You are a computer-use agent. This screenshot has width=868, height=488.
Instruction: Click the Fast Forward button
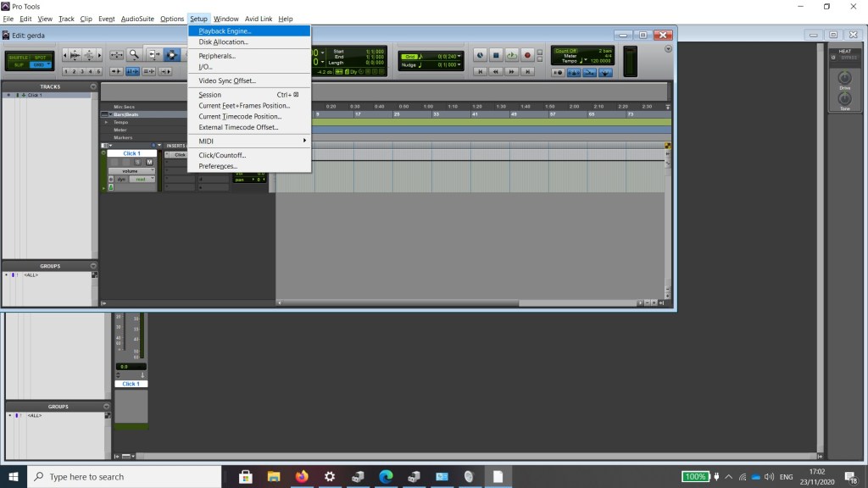click(511, 72)
